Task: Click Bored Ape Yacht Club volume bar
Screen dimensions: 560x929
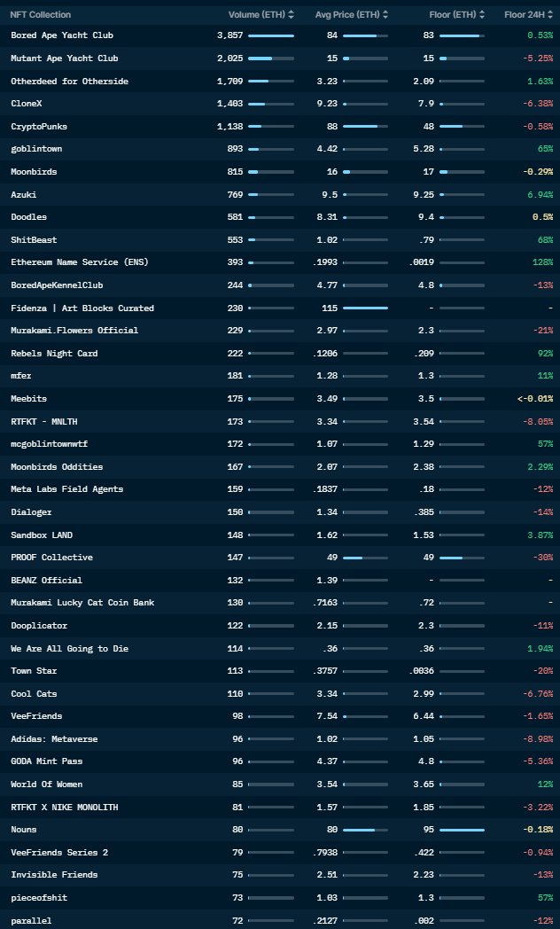Action: pos(271,35)
